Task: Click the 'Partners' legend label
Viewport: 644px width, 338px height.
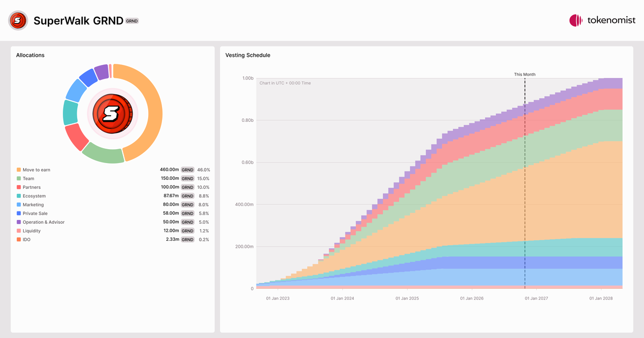Action: pos(32,187)
